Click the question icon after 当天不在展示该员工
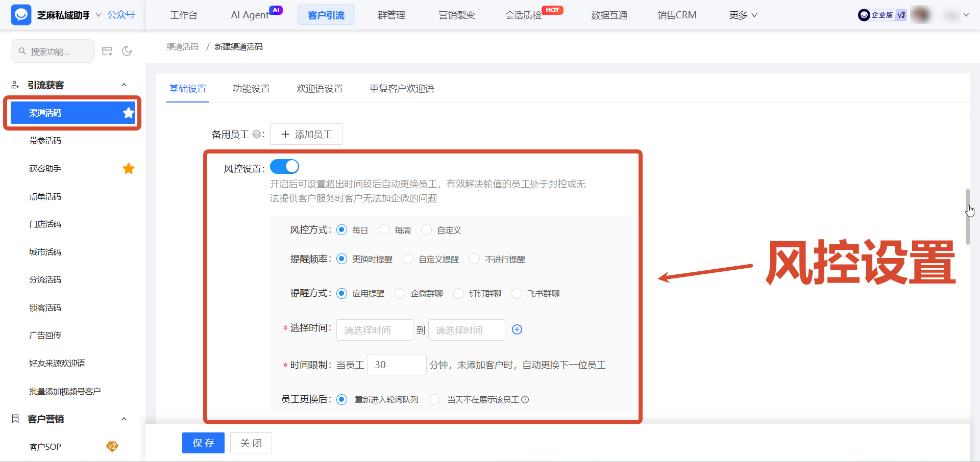Viewport: 980px width, 462px height. [x=525, y=399]
